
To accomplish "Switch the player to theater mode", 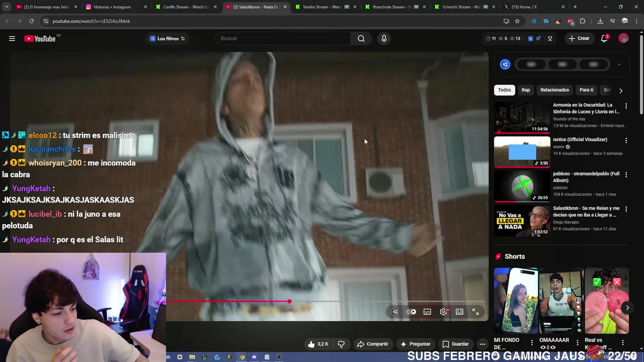I will [x=459, y=312].
